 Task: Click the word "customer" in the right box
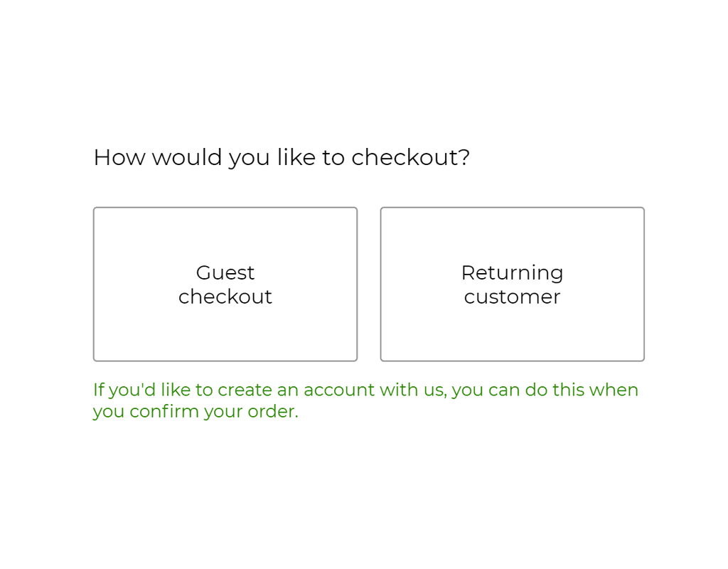[x=512, y=297]
